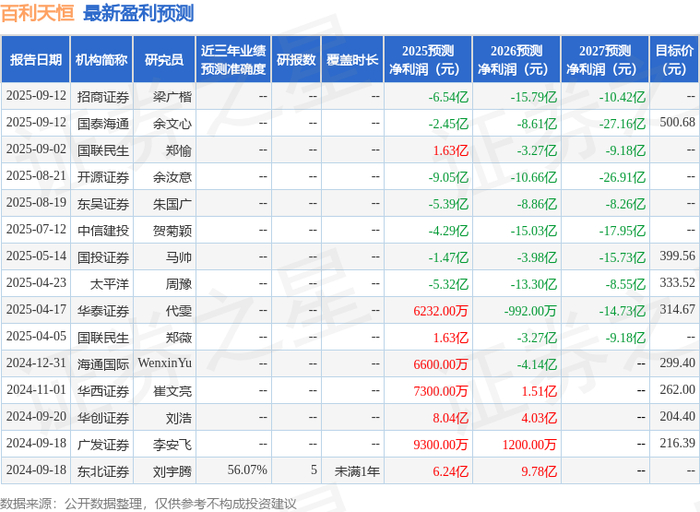
Task: Click analyst name 刘浩
Action: (179, 418)
